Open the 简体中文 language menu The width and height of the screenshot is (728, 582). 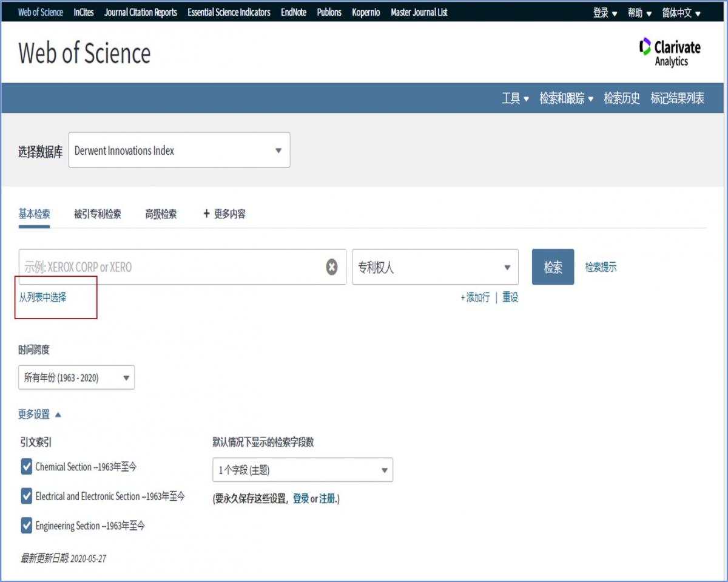click(681, 13)
